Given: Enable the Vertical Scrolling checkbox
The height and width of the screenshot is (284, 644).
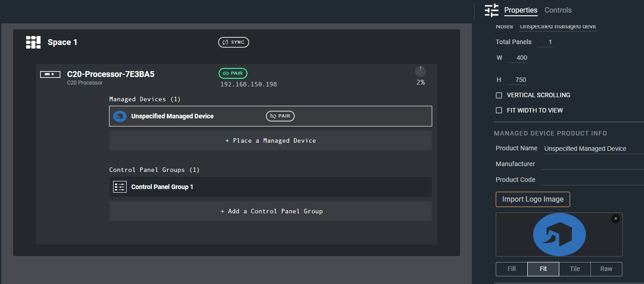Looking at the screenshot, I should click(499, 95).
